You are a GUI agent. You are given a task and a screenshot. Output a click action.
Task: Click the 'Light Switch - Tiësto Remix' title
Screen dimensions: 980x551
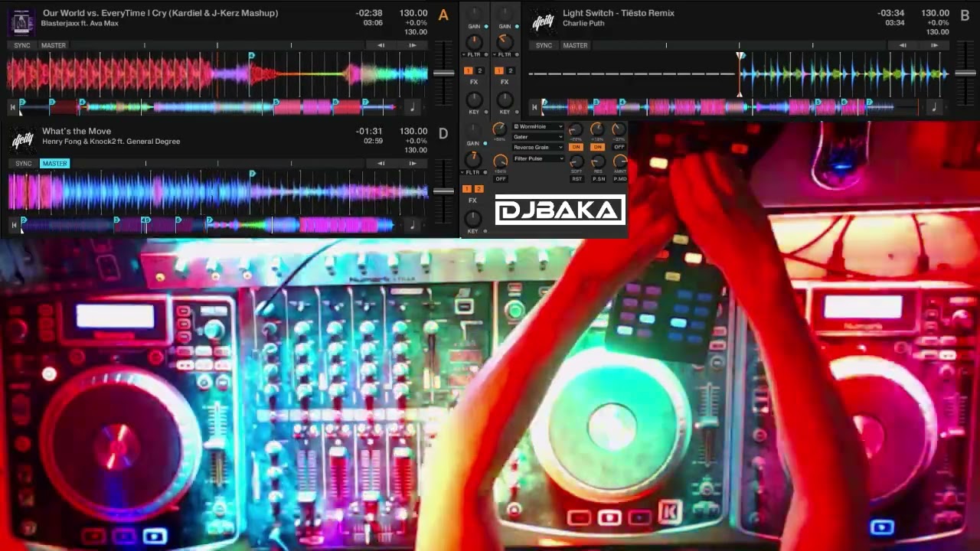pyautogui.click(x=619, y=13)
